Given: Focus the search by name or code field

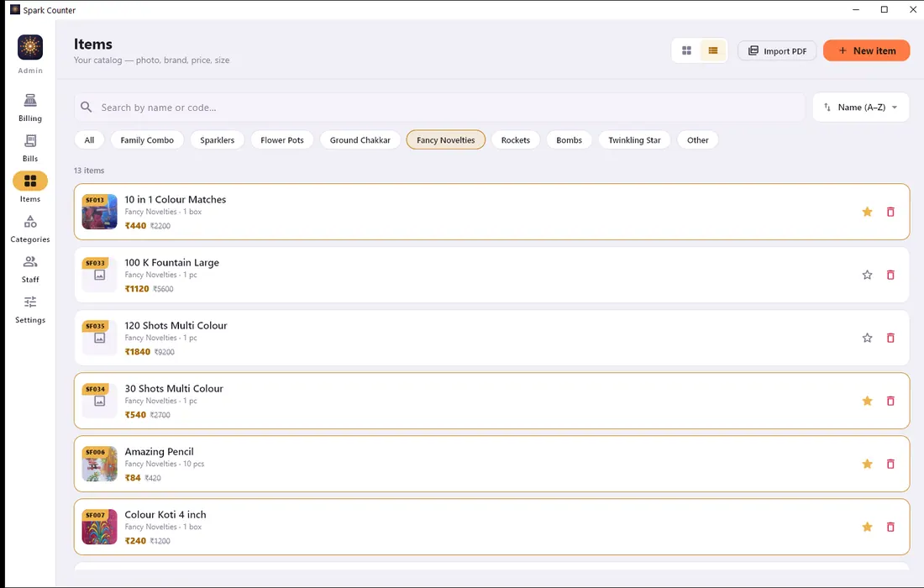Looking at the screenshot, I should pyautogui.click(x=439, y=108).
